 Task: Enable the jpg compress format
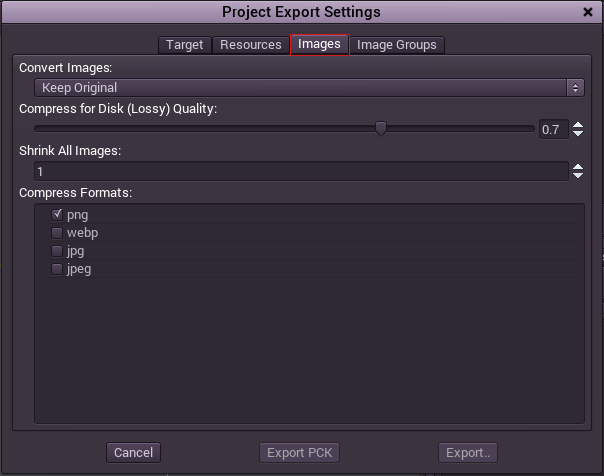point(57,251)
